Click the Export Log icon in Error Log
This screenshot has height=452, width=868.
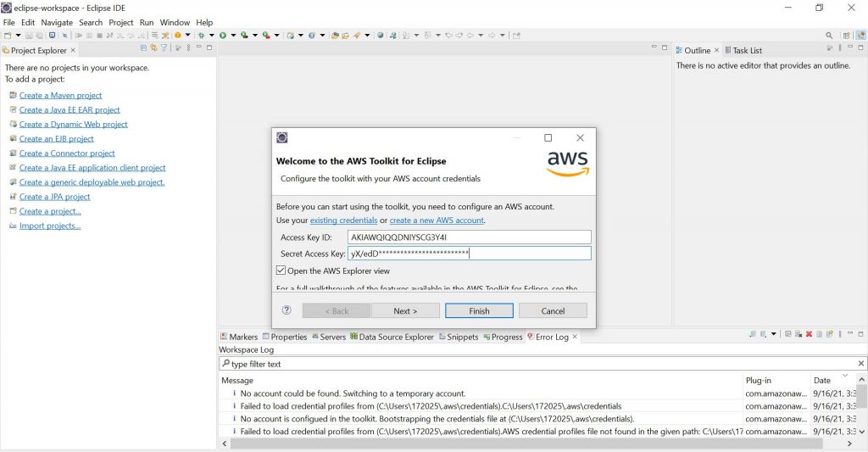tap(752, 334)
